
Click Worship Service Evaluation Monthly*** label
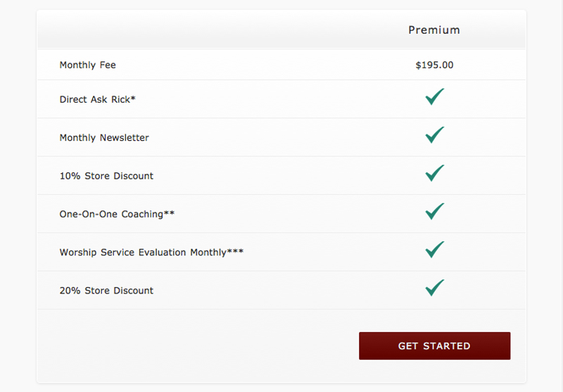pos(151,252)
